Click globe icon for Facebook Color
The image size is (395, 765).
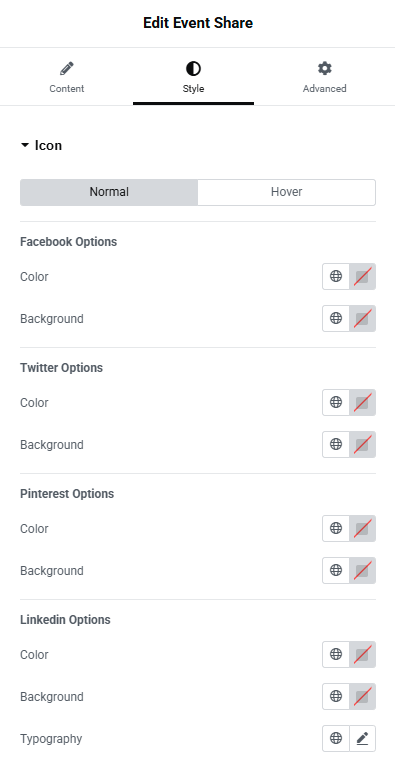pos(336,277)
